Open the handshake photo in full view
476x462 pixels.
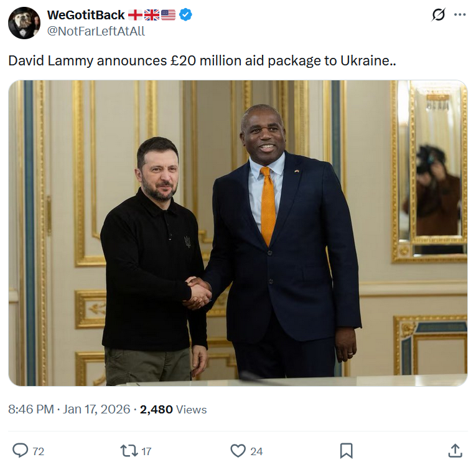[x=238, y=233]
